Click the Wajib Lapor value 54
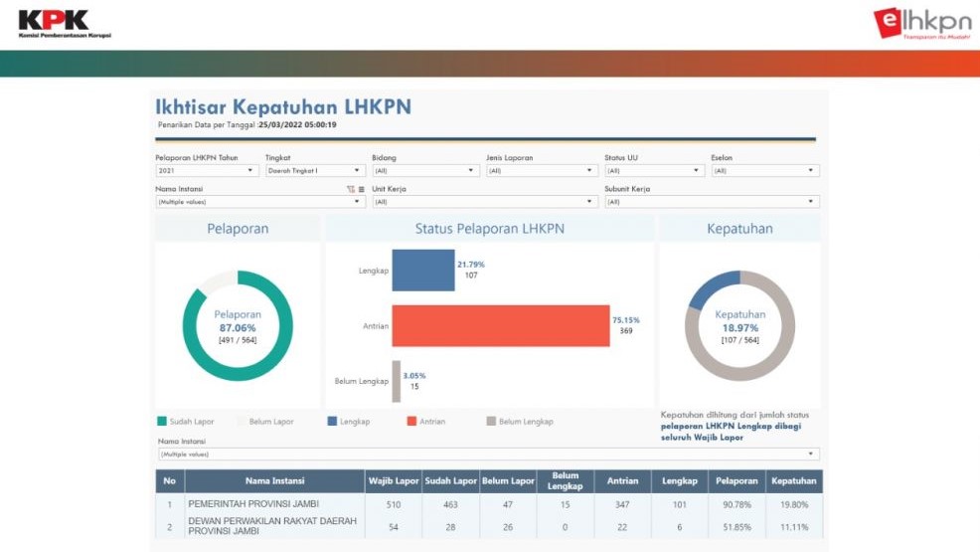 [394, 527]
